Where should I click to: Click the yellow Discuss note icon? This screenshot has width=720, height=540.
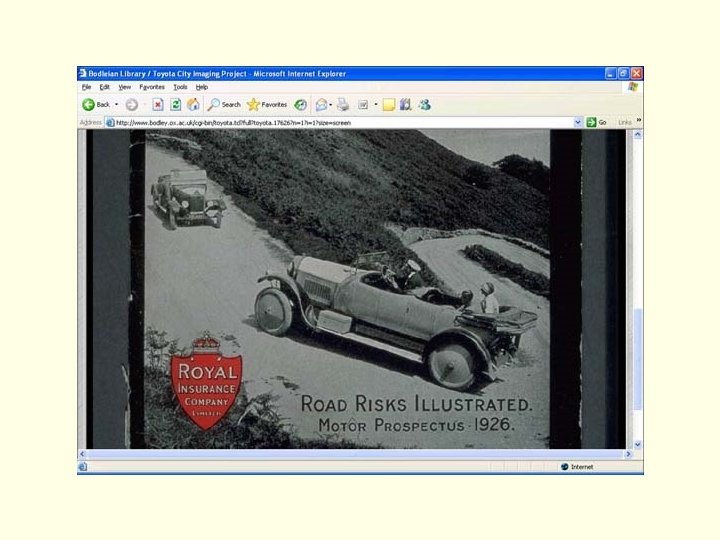pos(388,105)
